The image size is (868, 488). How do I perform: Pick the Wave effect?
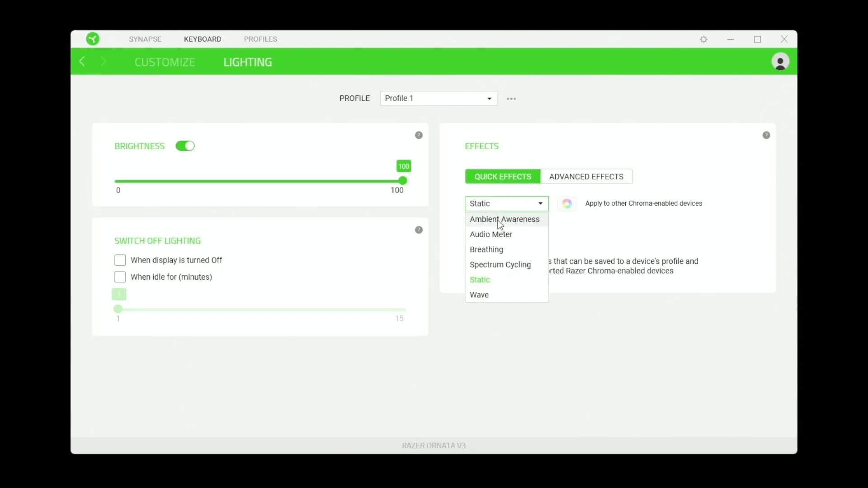pos(507,295)
